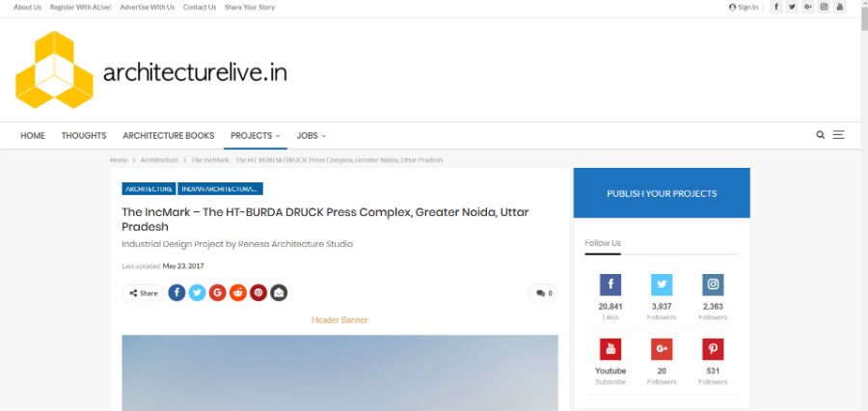Click the Share button
The width and height of the screenshot is (868, 411).
pos(143,293)
